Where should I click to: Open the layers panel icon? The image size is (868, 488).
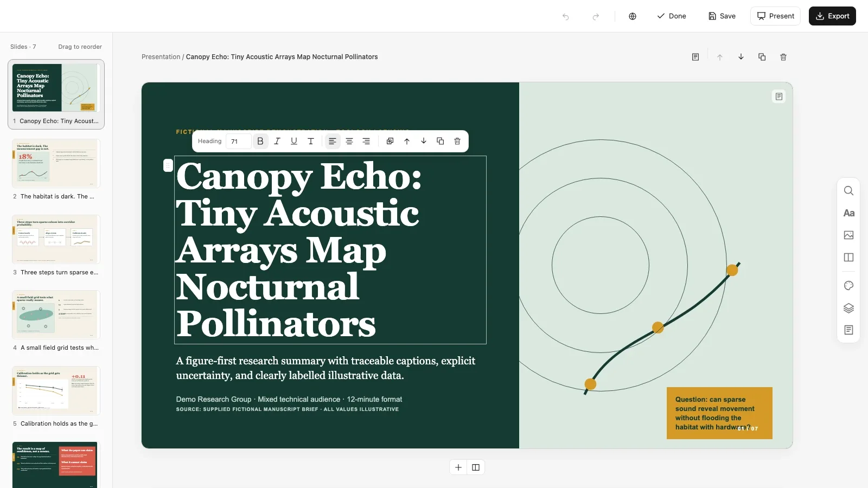[849, 308]
